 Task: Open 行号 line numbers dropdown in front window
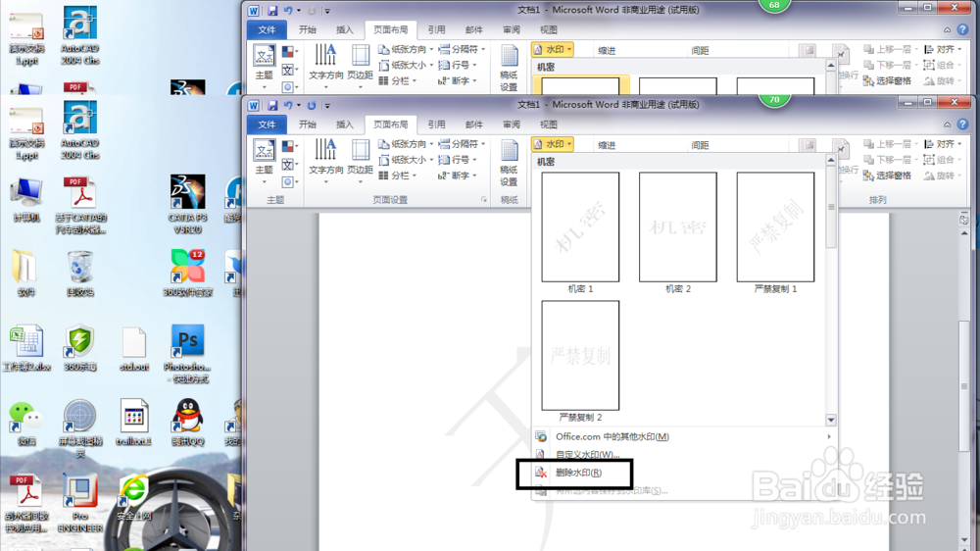pyautogui.click(x=458, y=160)
